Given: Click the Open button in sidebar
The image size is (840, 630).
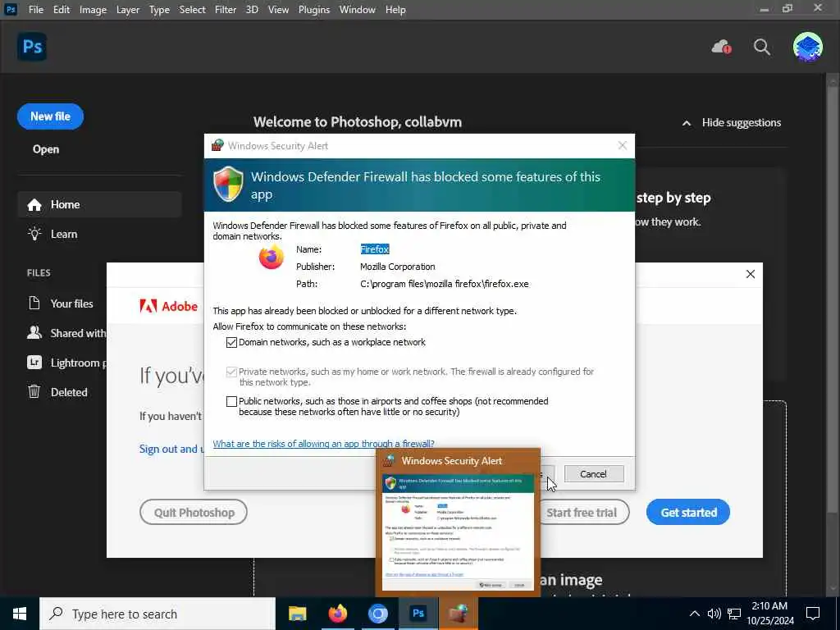Looking at the screenshot, I should pyautogui.click(x=46, y=149).
